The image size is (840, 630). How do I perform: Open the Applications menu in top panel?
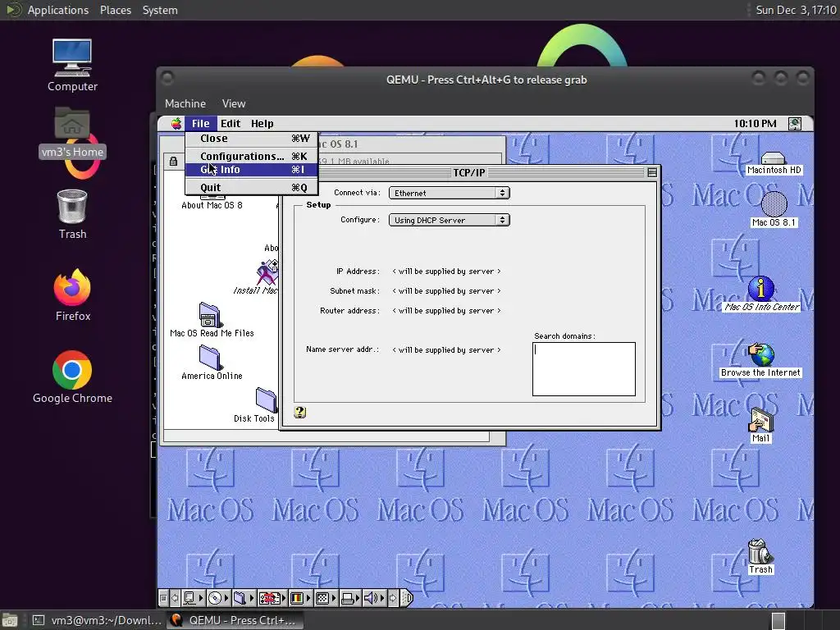[58, 10]
